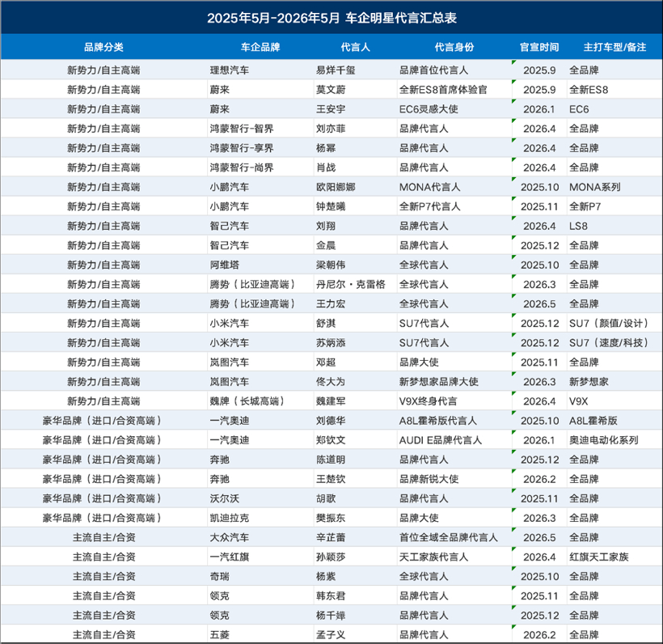Image resolution: width=663 pixels, height=644 pixels.
Task: Select the cell 郑钦文
Action: point(331,440)
